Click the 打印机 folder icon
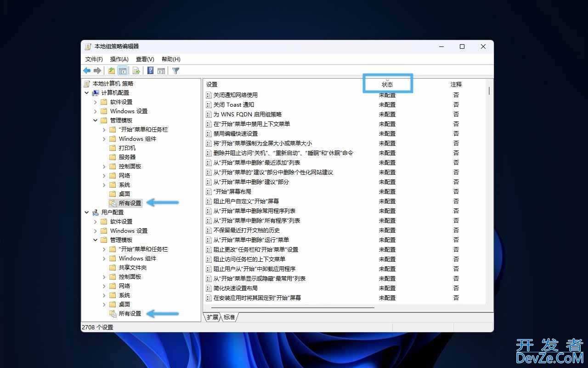588x368 pixels. [113, 148]
